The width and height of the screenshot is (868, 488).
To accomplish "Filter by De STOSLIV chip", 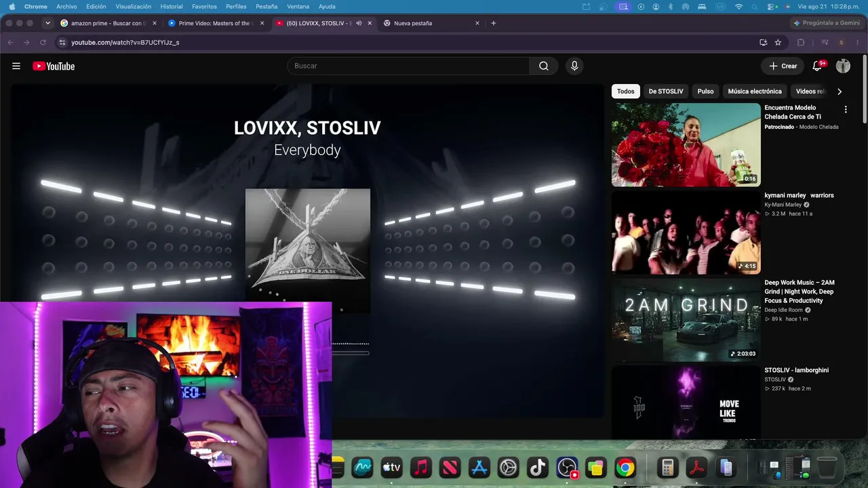I will [x=666, y=91].
